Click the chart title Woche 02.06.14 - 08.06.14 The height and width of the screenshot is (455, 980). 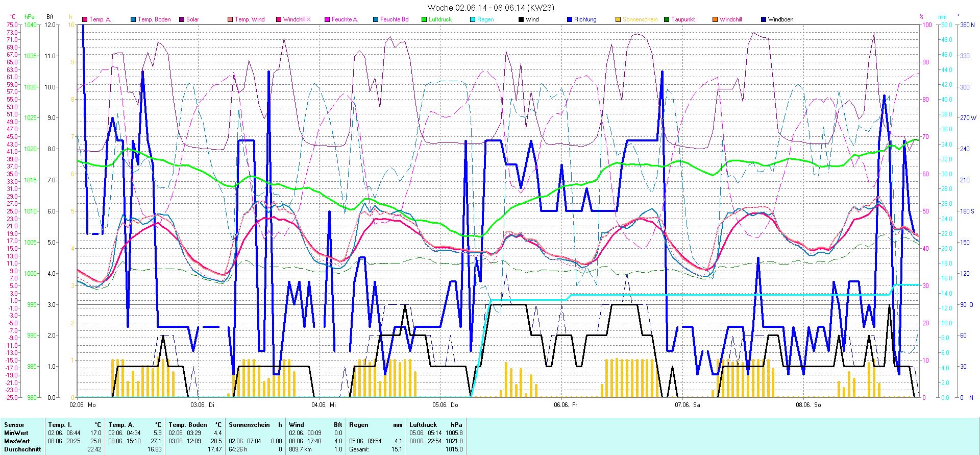click(490, 8)
